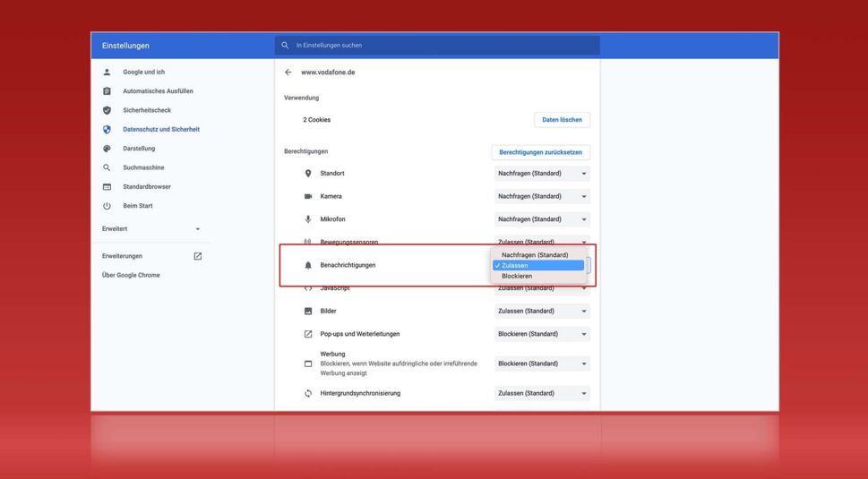Click the person icon for Google und ich
Image resolution: width=868 pixels, height=479 pixels.
click(x=107, y=72)
